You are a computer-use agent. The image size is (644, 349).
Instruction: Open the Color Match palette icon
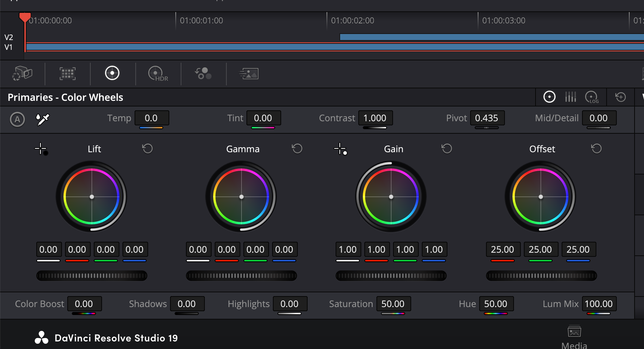click(x=67, y=73)
